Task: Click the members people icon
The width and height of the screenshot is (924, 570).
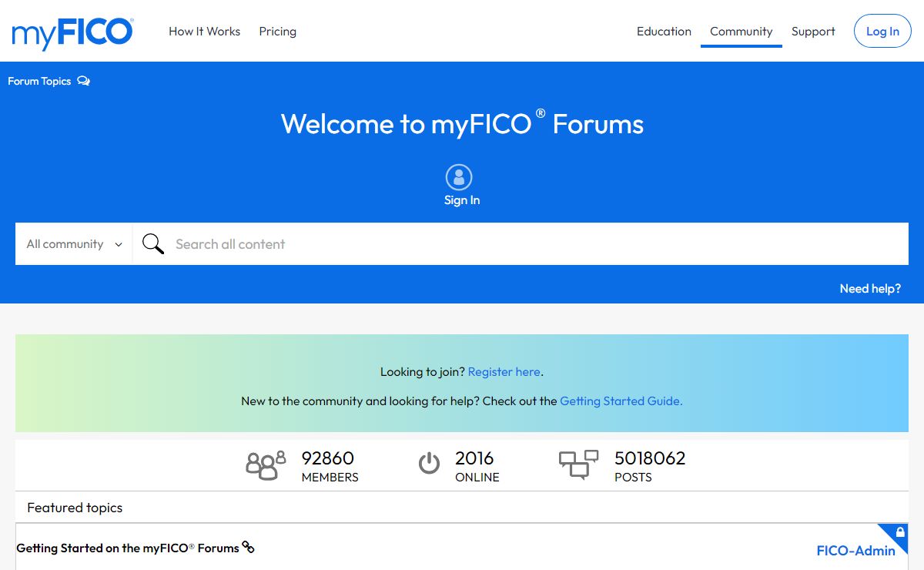Action: click(265, 465)
